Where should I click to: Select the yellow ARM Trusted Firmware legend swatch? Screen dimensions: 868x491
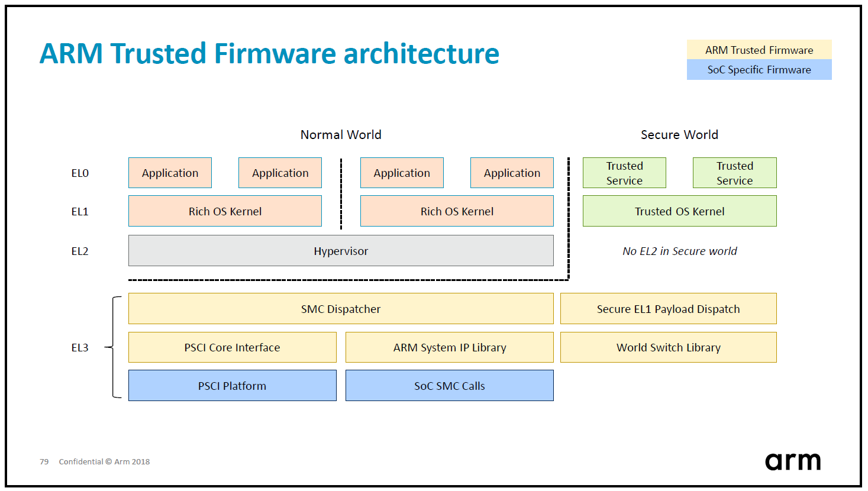point(759,50)
